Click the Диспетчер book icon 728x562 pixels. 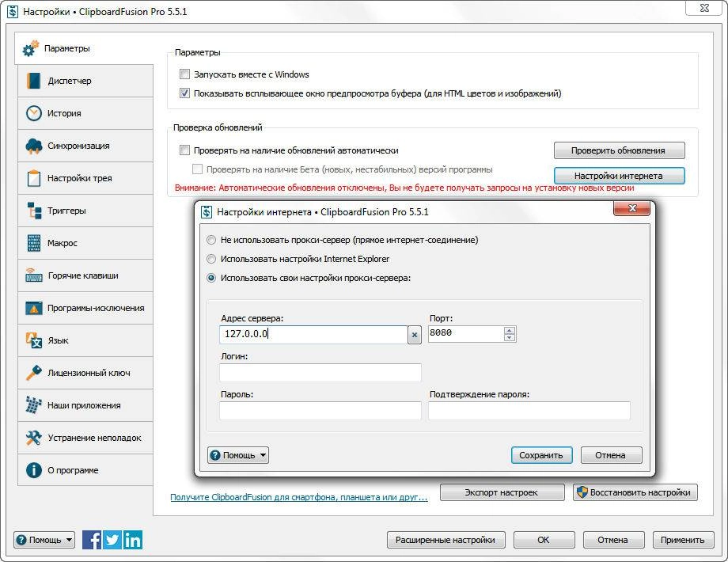(x=33, y=81)
